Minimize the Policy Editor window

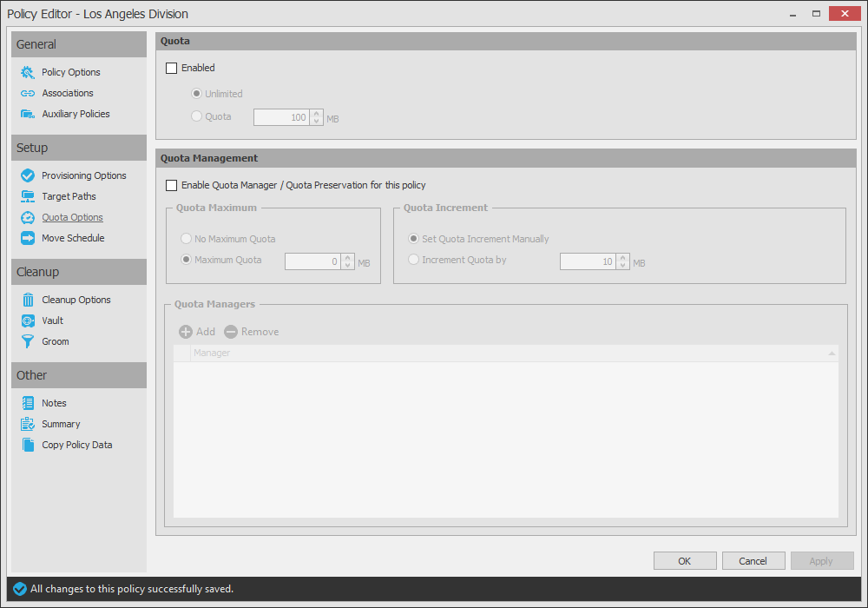pos(792,14)
